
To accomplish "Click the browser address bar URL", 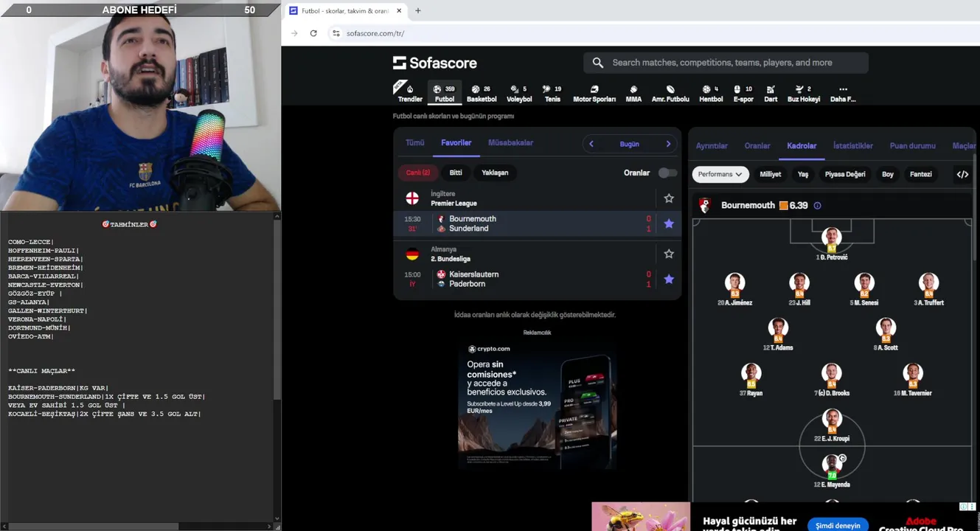I will (375, 33).
